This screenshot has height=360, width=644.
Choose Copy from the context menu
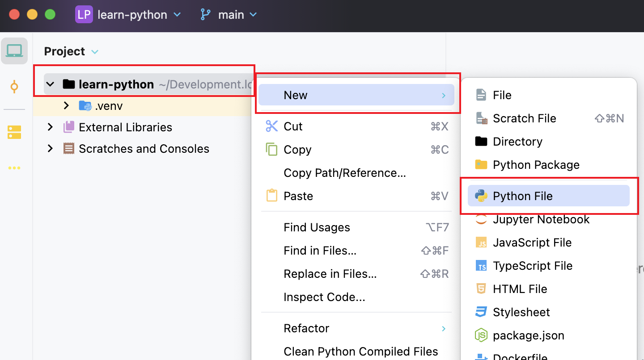coord(356,150)
